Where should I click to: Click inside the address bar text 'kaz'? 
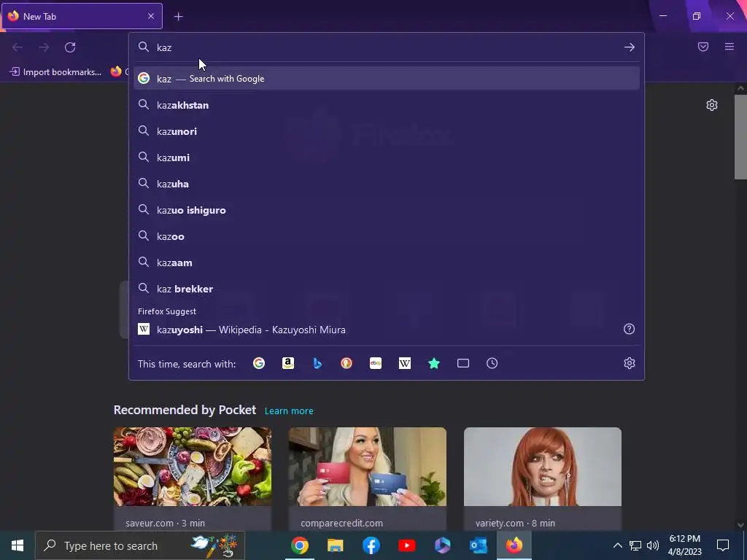pos(164,47)
